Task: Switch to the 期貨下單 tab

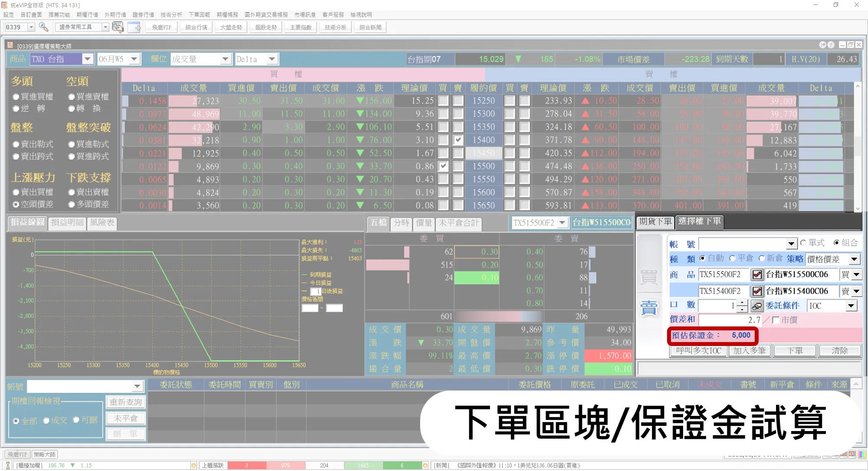Action: point(654,222)
